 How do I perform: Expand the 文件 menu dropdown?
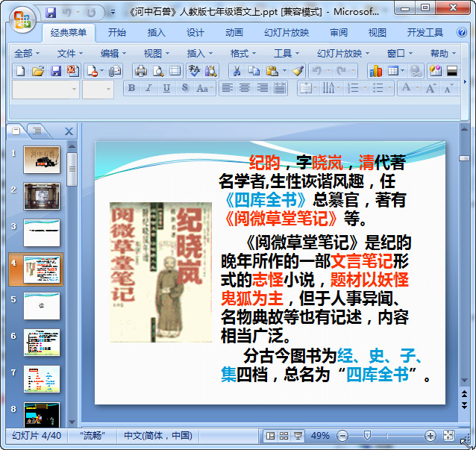point(70,54)
